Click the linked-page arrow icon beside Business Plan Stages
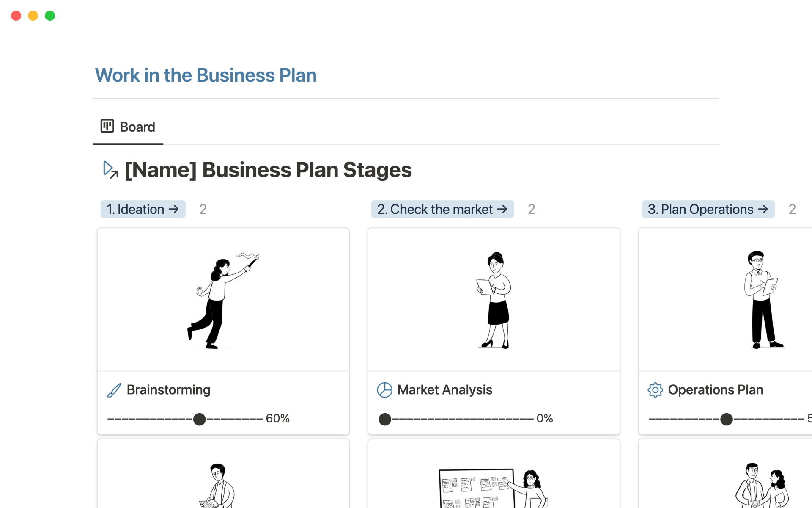This screenshot has width=812, height=508. click(x=110, y=170)
